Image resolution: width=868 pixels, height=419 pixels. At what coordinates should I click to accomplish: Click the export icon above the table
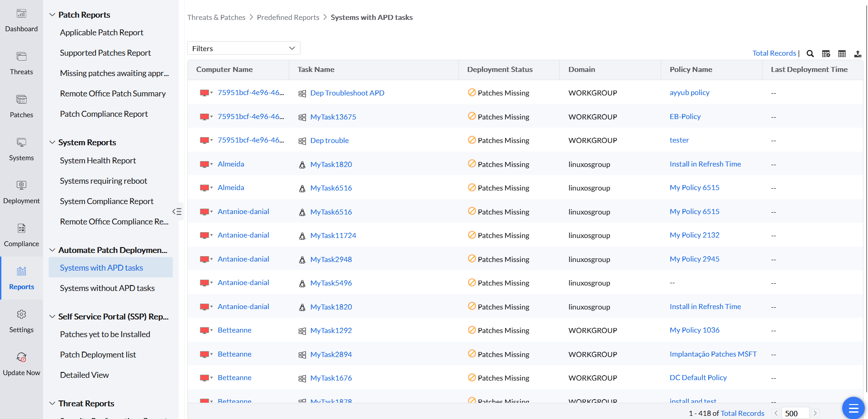click(x=858, y=53)
